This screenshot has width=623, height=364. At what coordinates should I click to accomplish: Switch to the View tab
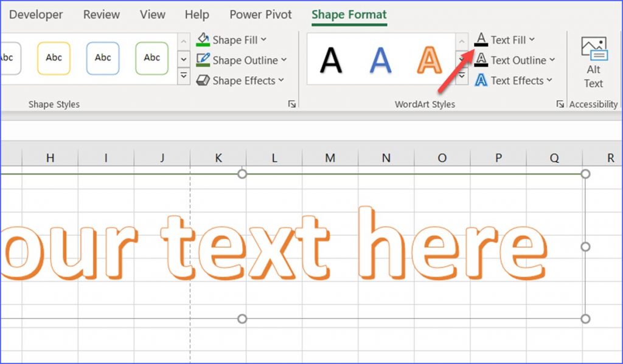[x=152, y=15]
